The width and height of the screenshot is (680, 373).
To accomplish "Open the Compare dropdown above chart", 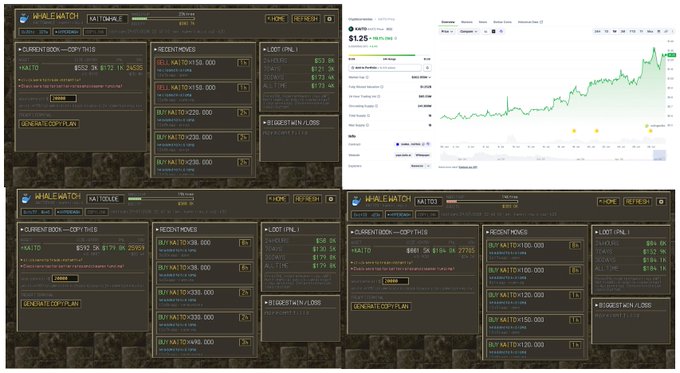I will (468, 32).
